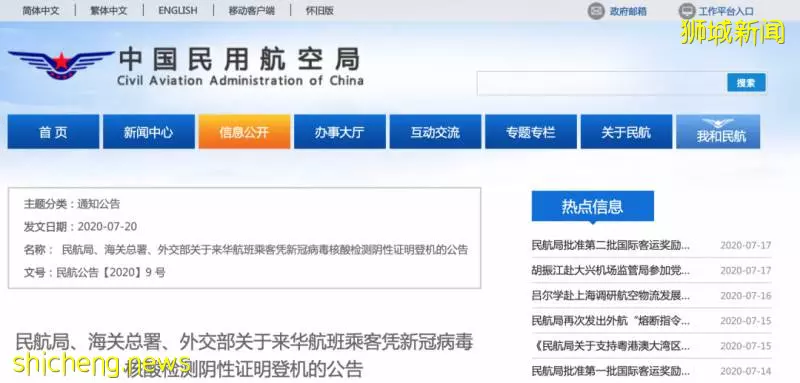
Task: Open the 关于民航 about page
Action: click(626, 132)
